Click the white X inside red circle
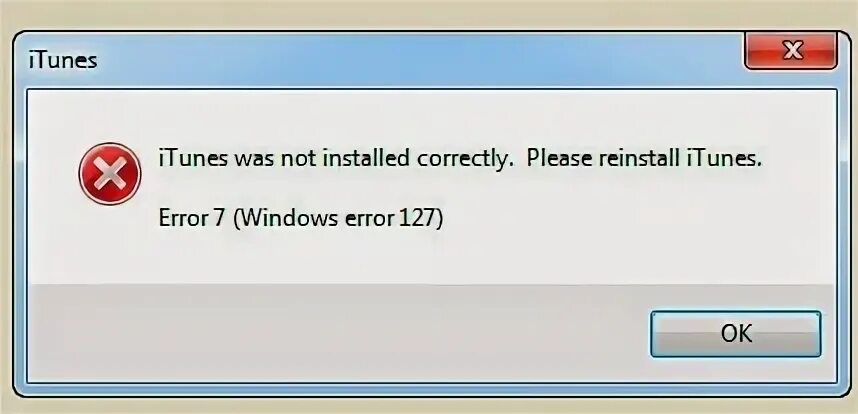This screenshot has height=414, width=858. (x=110, y=174)
